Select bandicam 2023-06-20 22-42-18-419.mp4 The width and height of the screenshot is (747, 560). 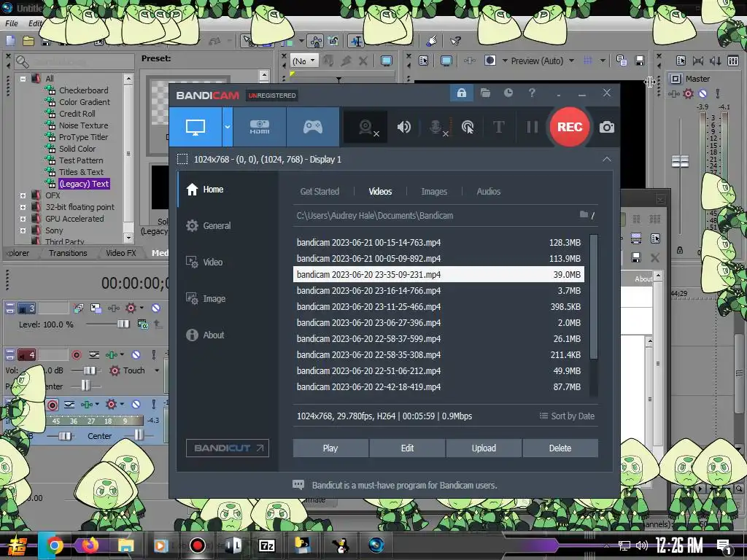click(438, 386)
